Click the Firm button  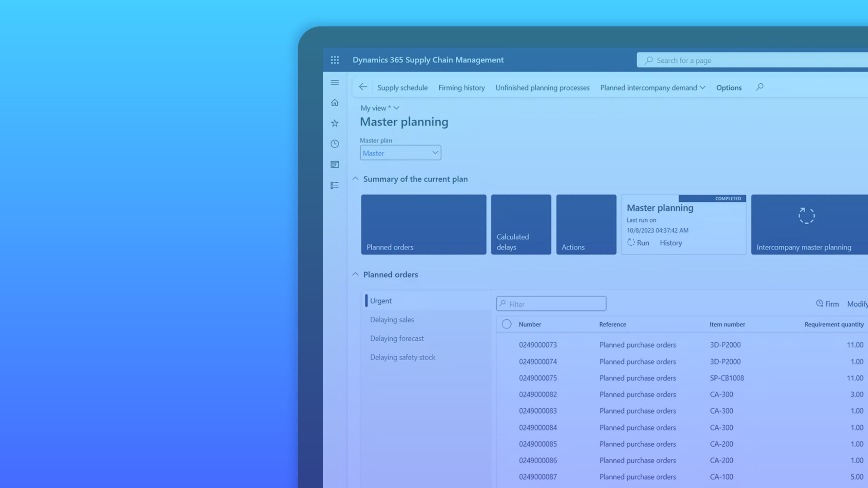click(x=827, y=304)
